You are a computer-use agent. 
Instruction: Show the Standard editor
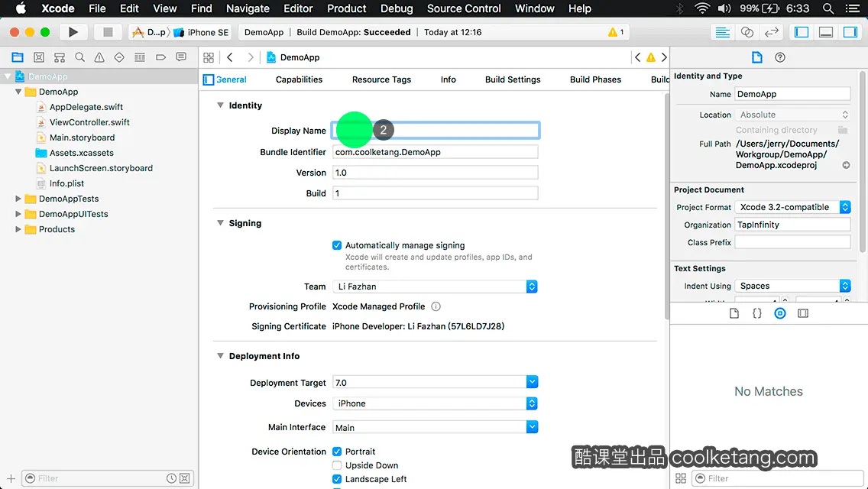pos(722,32)
